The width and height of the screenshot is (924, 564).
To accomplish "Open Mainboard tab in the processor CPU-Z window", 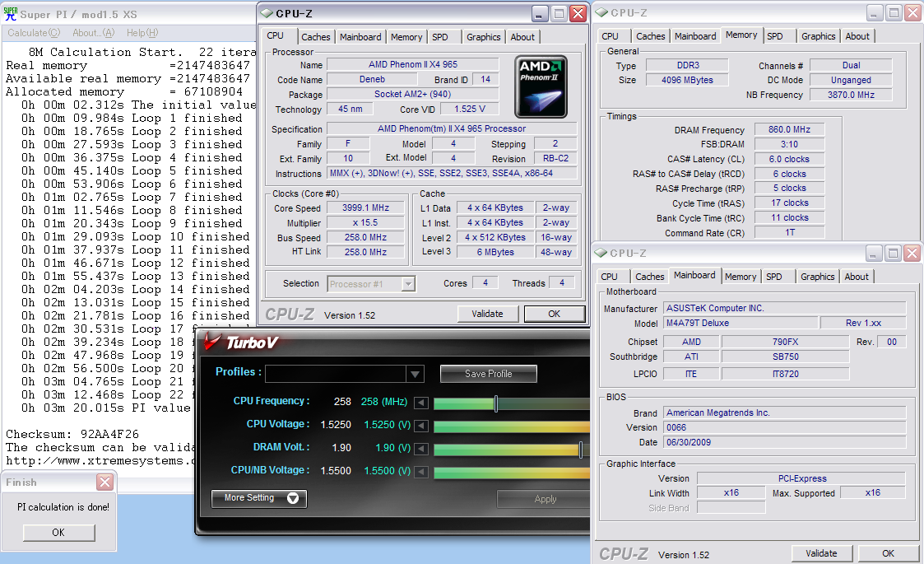I will 360,37.
